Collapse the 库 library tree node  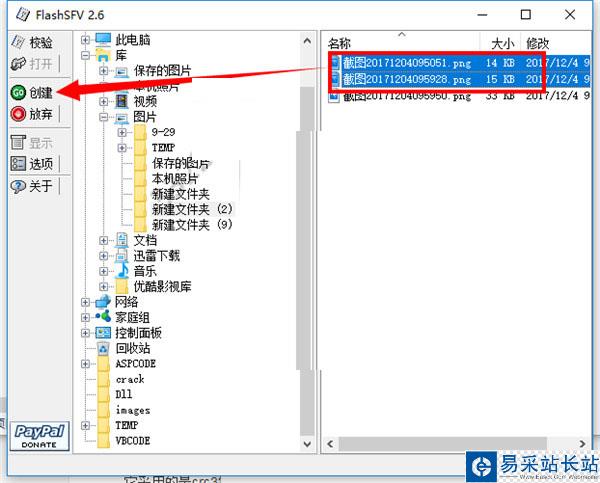pos(86,55)
